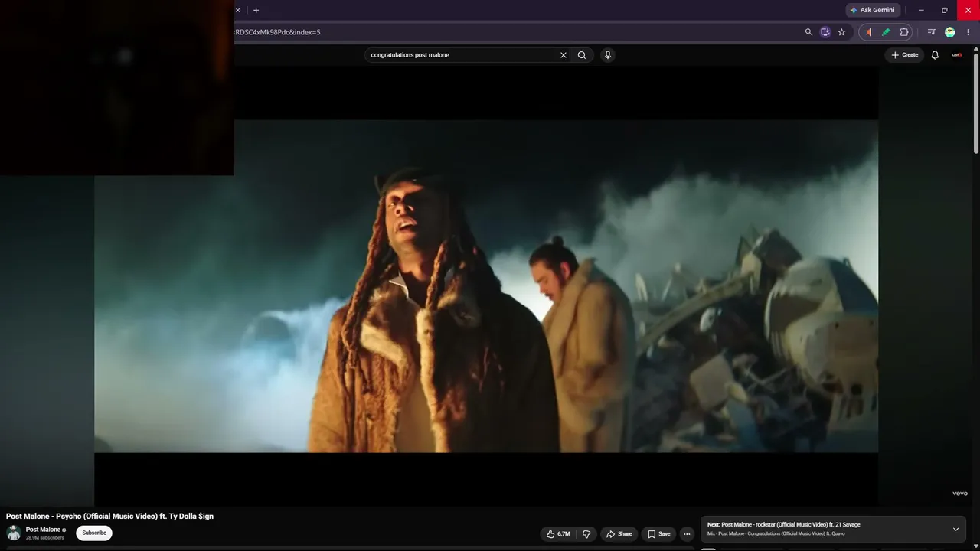This screenshot has width=980, height=551.
Task: Save the video to a playlist
Action: click(658, 534)
